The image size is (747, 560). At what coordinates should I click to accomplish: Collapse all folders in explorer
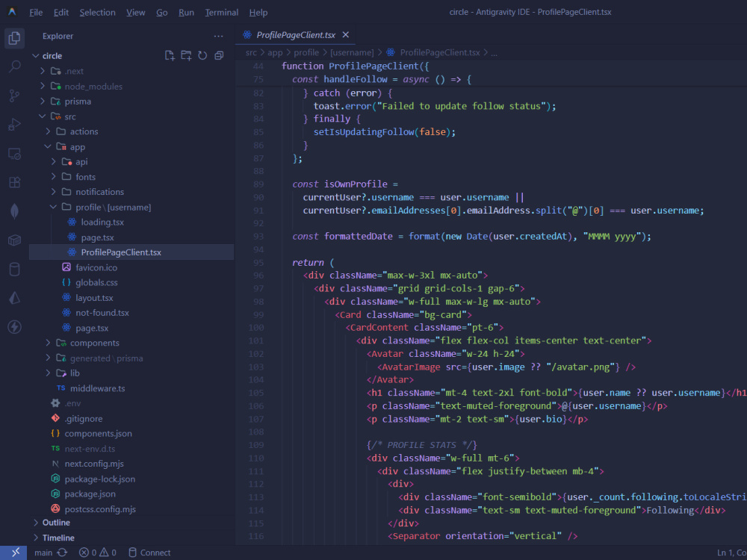pos(219,55)
